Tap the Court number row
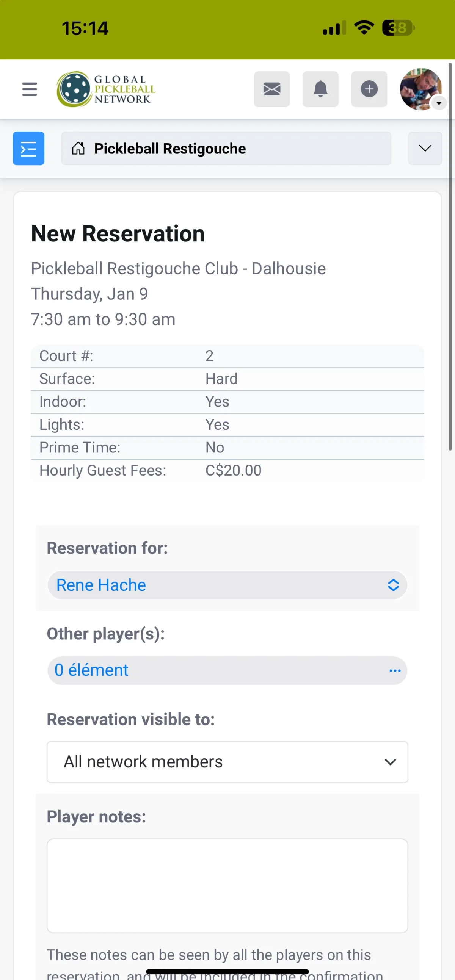 [227, 356]
